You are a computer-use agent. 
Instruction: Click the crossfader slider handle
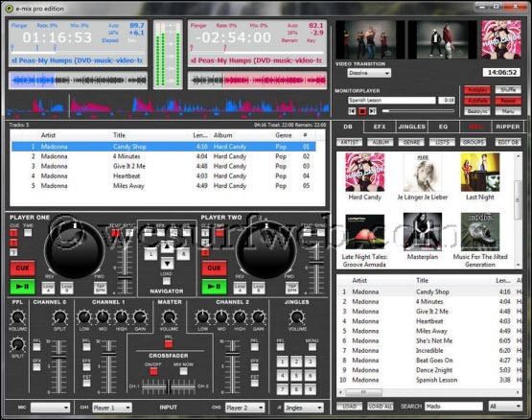click(169, 387)
